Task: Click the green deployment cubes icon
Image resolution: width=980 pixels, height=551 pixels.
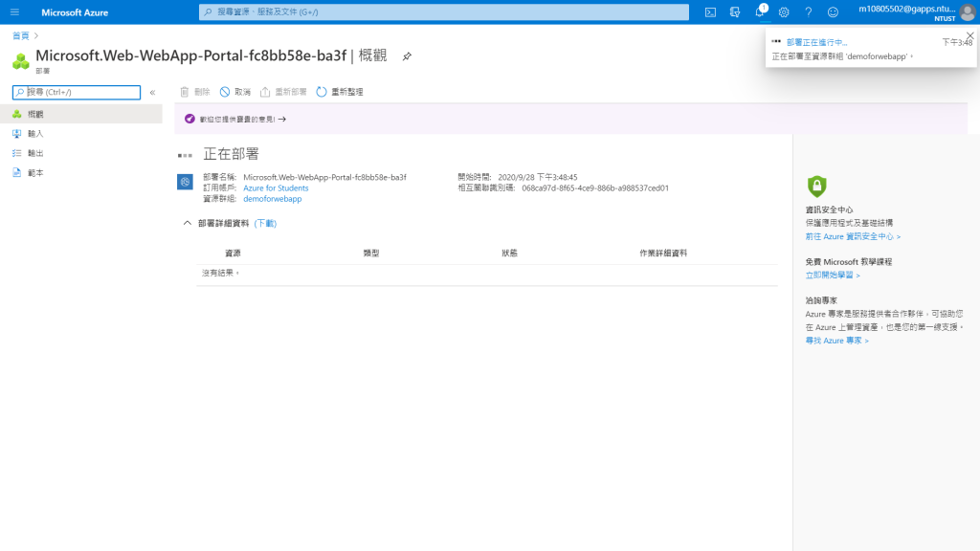Action: [x=21, y=60]
